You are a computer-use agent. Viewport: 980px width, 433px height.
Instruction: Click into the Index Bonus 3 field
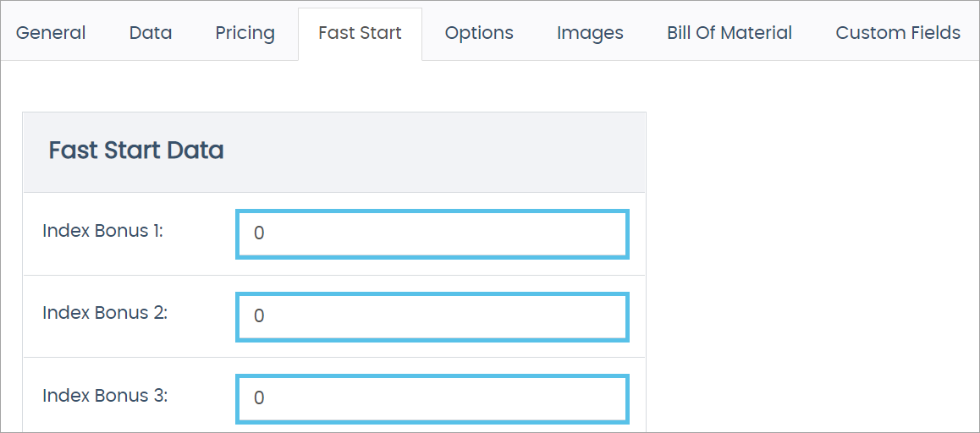432,398
